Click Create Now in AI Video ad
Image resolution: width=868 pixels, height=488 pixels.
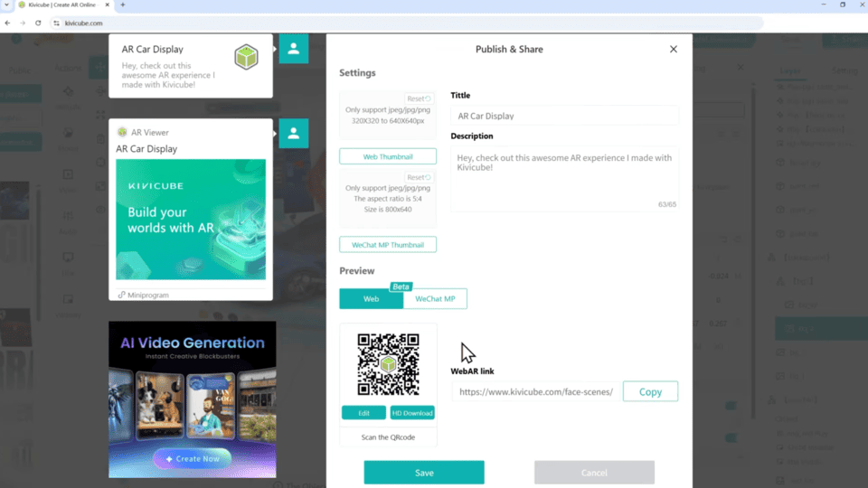tap(192, 459)
